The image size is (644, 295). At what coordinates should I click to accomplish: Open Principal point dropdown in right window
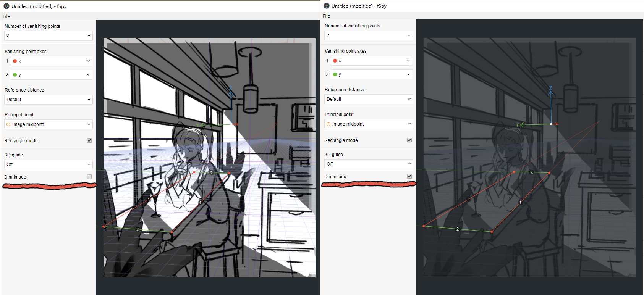tap(369, 124)
